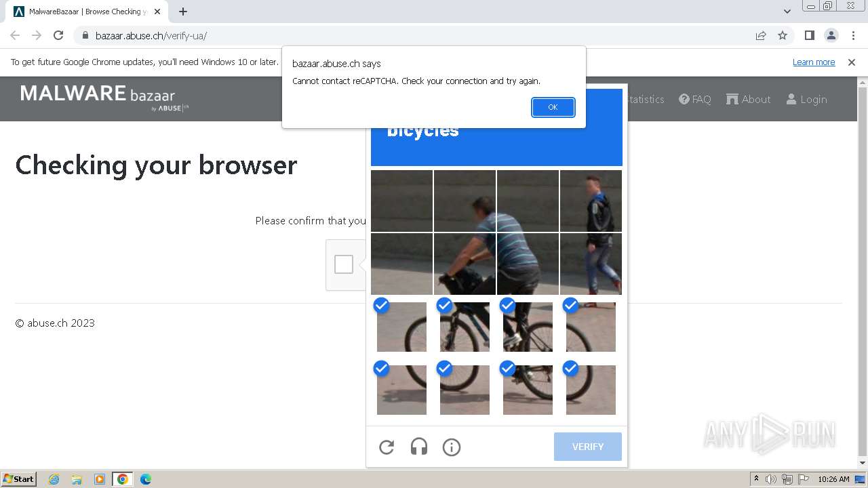
Task: Click the volume speaker icon in the tray
Action: tap(771, 479)
